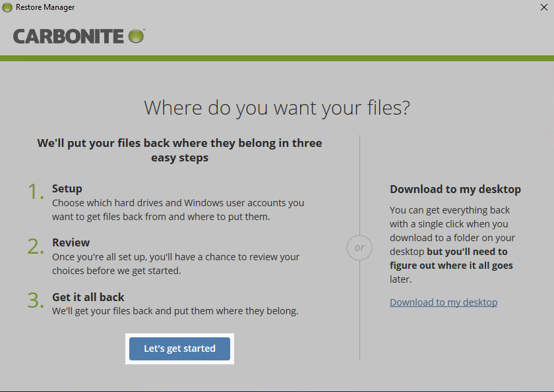Click the Let's get started button
This screenshot has width=554, height=392.
click(179, 349)
